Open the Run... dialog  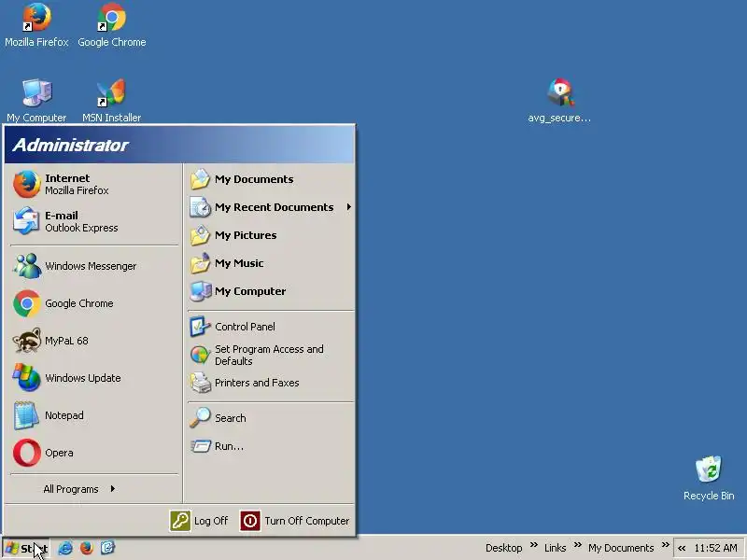click(x=271, y=446)
